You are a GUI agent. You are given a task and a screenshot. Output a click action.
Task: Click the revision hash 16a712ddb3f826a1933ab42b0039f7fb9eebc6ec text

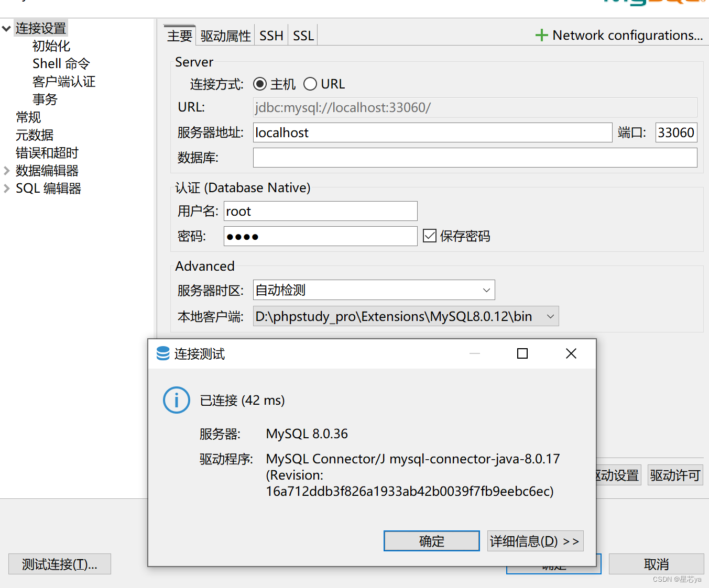[x=410, y=491]
